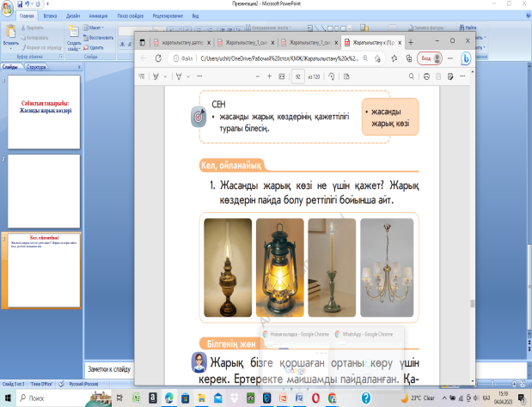The image size is (532, 407).
Task: Open the Макет layout dropdown
Action: coord(94,27)
